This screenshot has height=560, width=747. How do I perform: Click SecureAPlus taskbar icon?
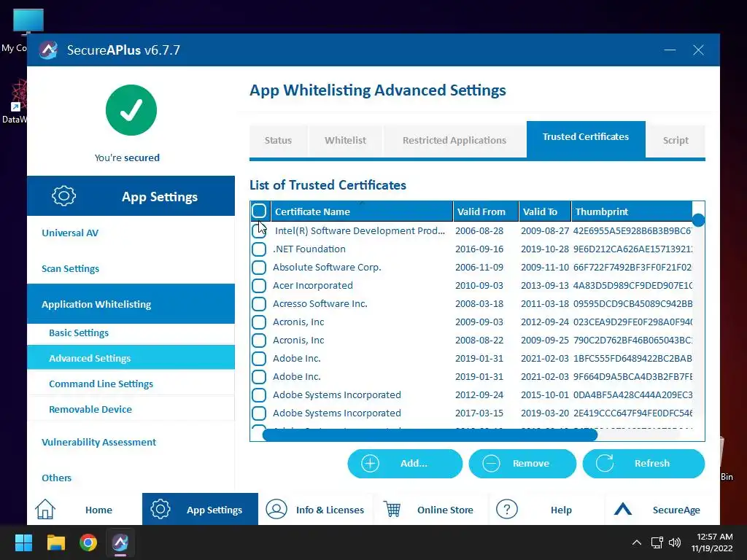coord(120,542)
